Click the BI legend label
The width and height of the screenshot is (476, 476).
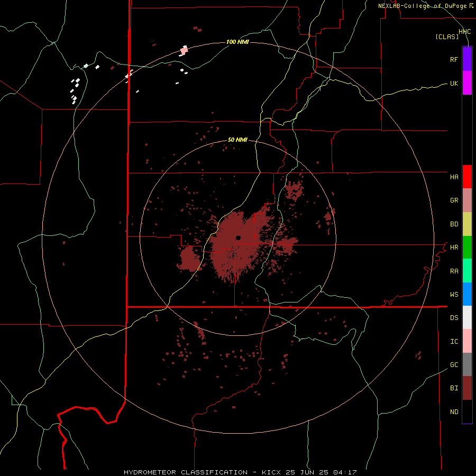pyautogui.click(x=454, y=388)
